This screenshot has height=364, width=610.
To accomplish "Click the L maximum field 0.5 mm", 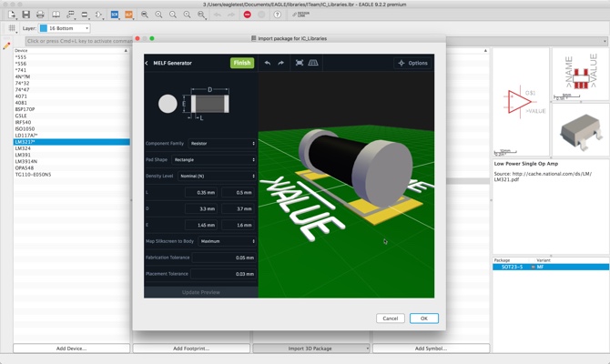I will pyautogui.click(x=238, y=193).
